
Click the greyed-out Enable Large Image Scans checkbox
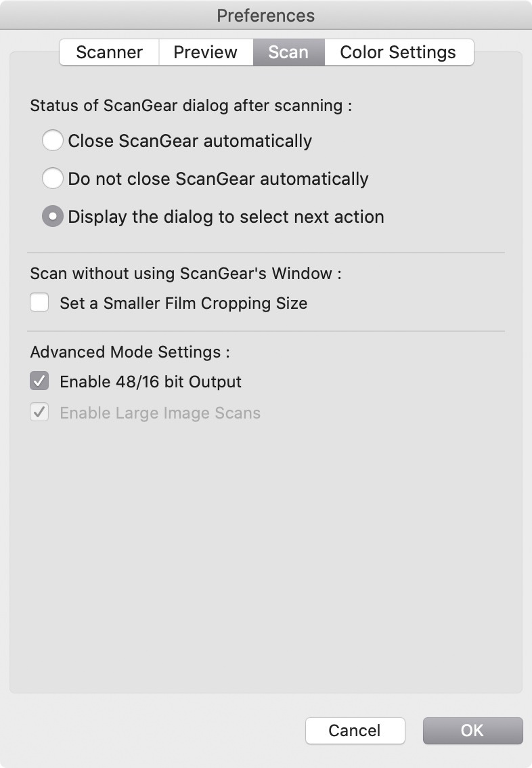pos(39,412)
